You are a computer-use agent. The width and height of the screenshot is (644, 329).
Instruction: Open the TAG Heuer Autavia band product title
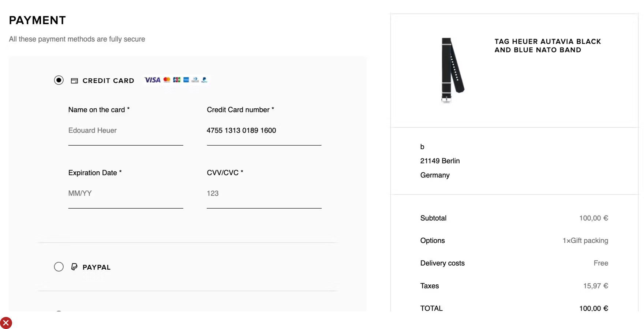[x=547, y=46]
